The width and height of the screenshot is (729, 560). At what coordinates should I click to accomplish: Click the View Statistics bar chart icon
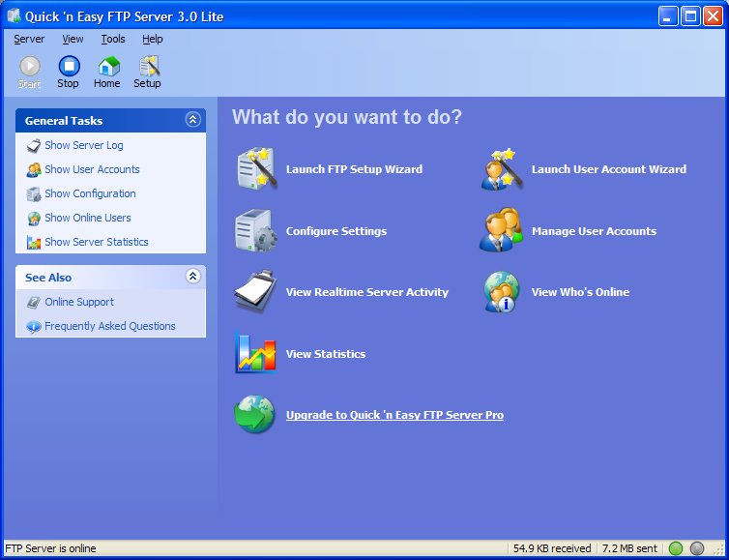[255, 353]
